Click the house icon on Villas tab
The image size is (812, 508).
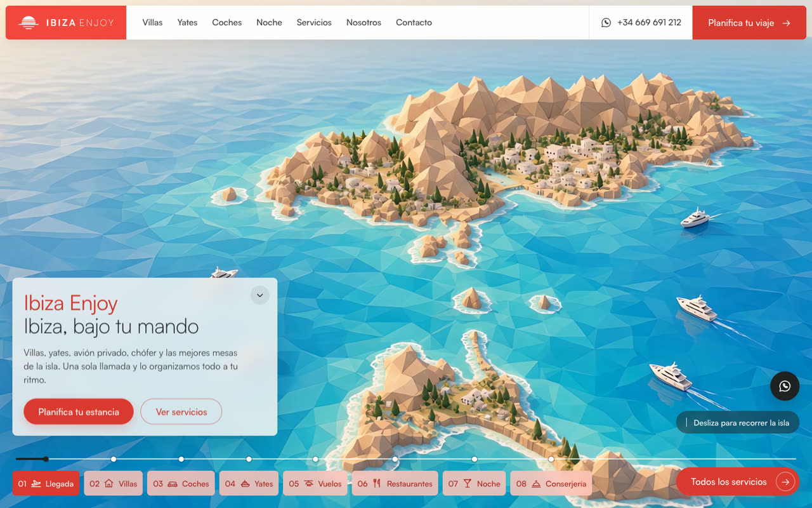tap(108, 484)
